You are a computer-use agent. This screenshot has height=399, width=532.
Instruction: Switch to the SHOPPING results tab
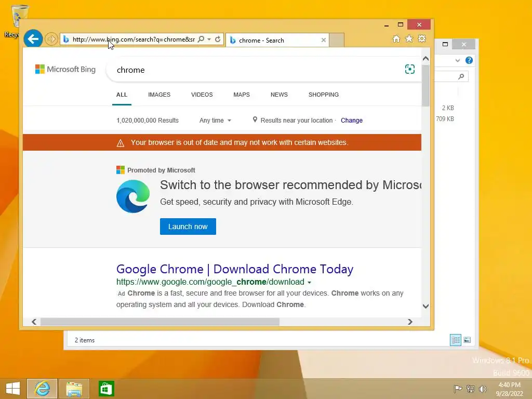tap(324, 95)
